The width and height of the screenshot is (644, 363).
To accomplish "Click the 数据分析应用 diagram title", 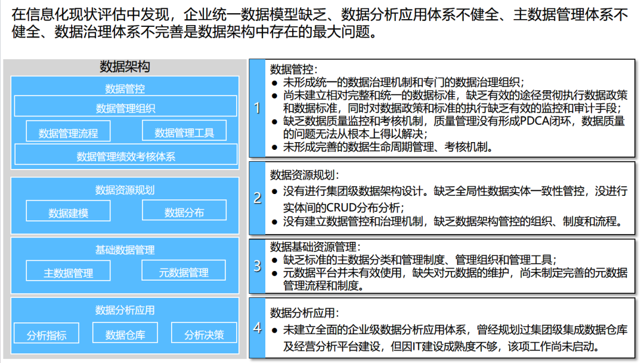I will pyautogui.click(x=125, y=310).
